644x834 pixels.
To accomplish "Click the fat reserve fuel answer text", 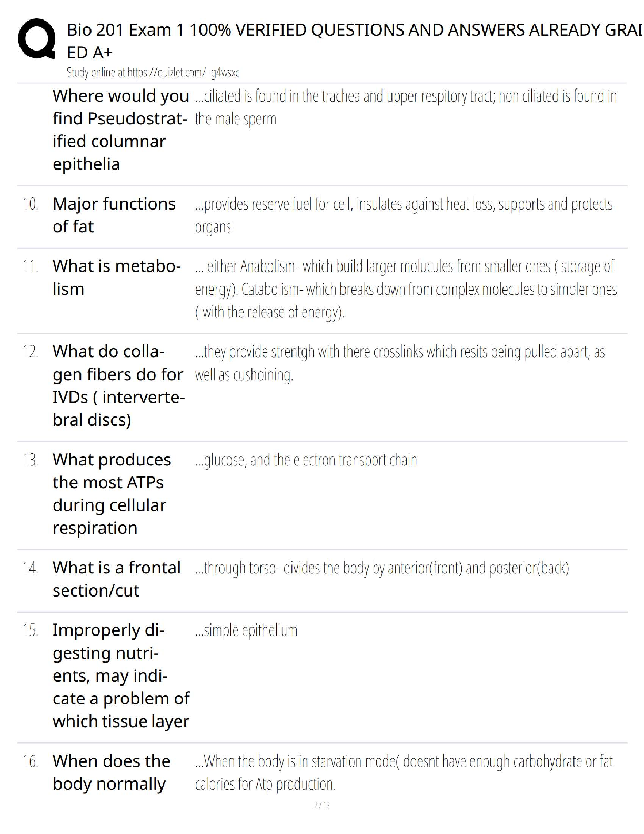I will coord(404,215).
